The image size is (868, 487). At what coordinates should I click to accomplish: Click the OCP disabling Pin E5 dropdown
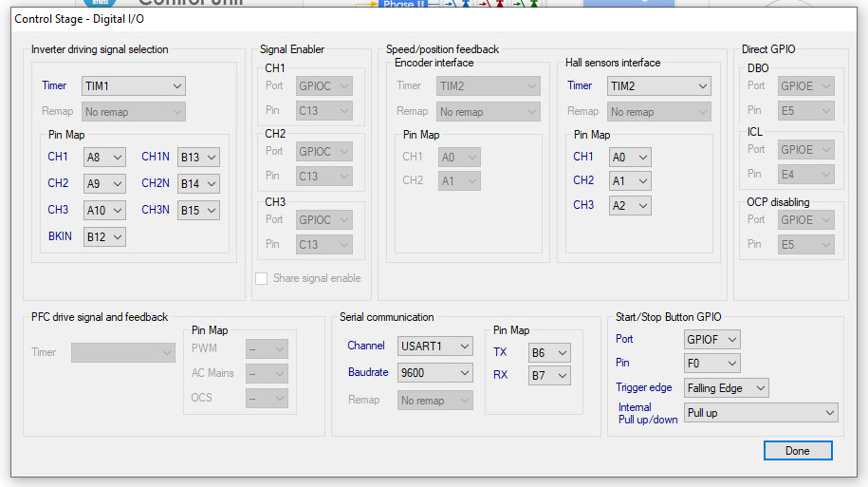click(806, 244)
